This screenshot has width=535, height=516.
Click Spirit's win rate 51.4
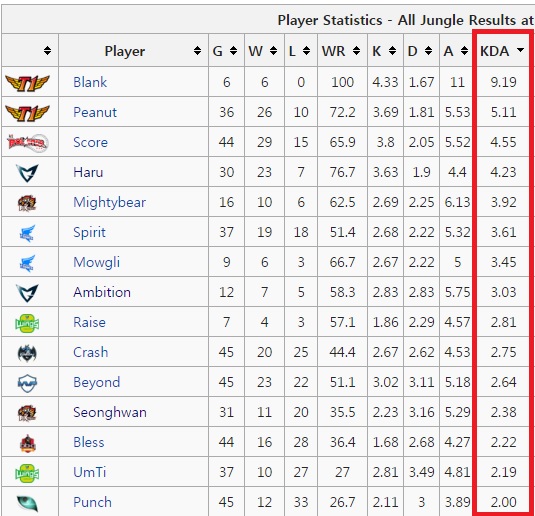click(x=342, y=232)
